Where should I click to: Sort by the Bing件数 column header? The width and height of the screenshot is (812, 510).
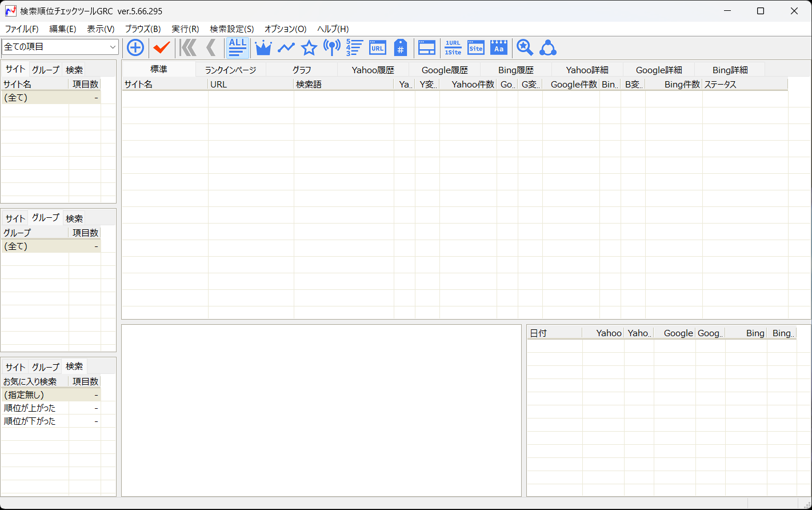click(x=674, y=84)
